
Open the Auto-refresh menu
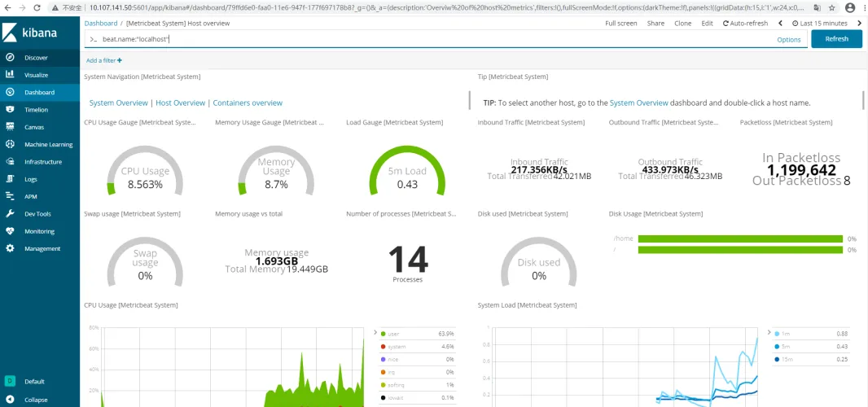tap(746, 24)
